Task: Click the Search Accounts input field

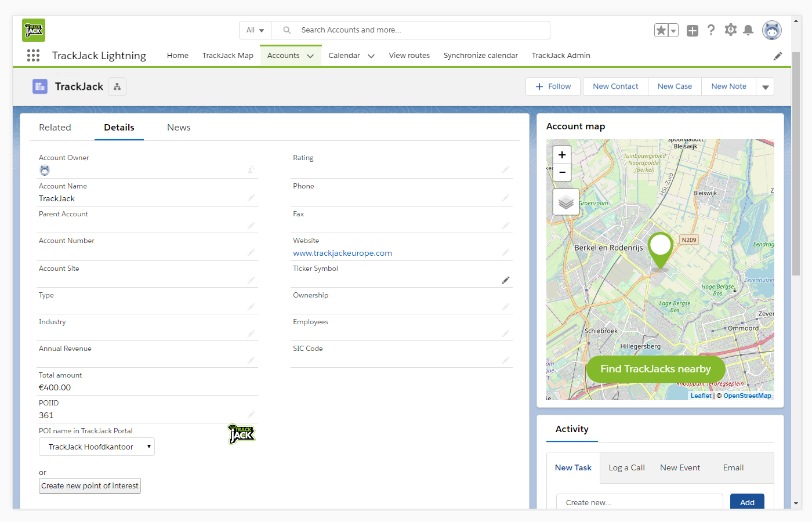Action: pyautogui.click(x=418, y=30)
